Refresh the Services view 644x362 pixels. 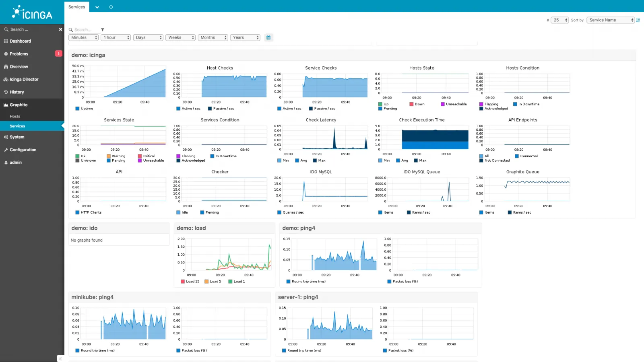click(x=111, y=7)
